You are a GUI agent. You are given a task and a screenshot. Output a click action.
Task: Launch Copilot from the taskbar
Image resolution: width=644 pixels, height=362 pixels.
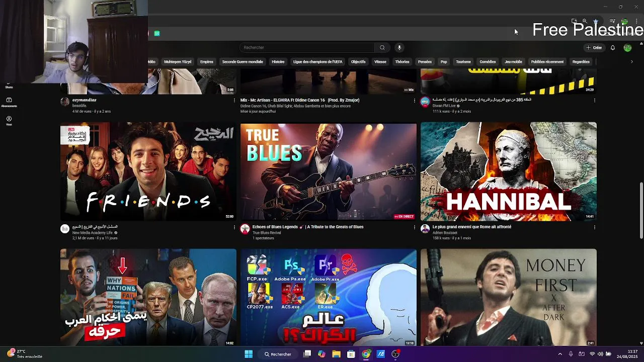coord(321,354)
